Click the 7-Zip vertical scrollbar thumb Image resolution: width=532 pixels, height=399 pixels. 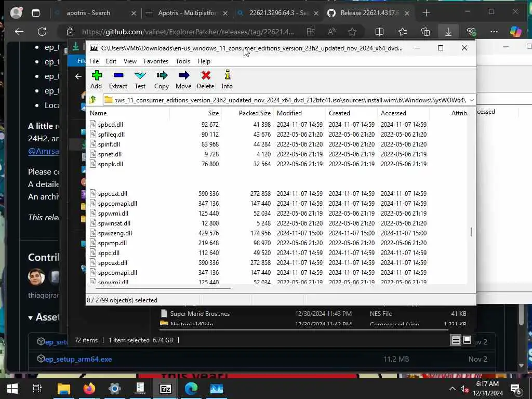[x=471, y=232]
